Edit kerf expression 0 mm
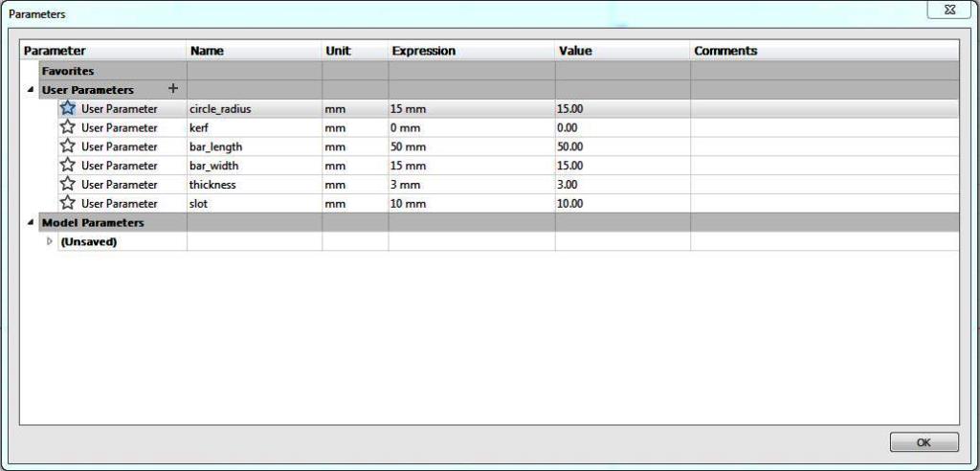The image size is (980, 471). pos(471,127)
